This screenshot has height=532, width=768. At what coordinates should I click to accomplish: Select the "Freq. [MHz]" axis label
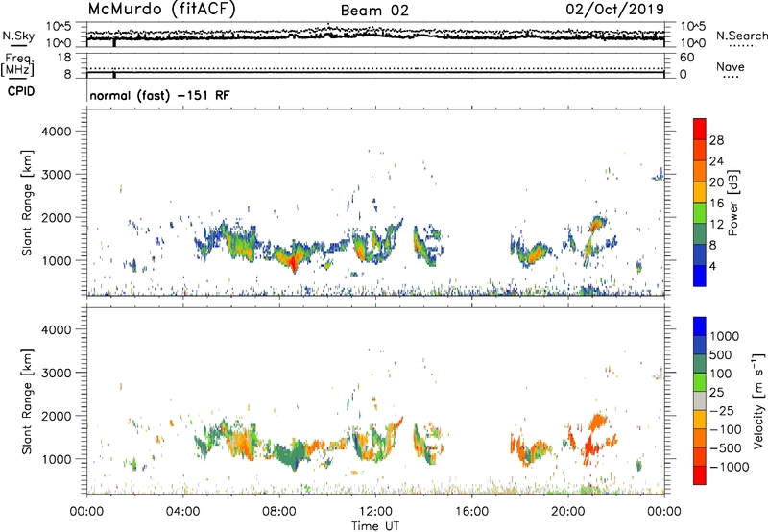tap(17, 64)
